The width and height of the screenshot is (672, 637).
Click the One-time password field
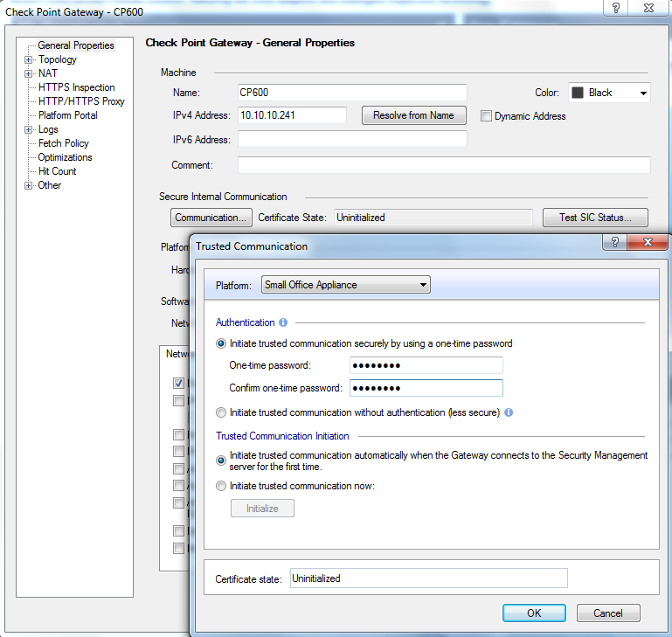[x=426, y=365]
